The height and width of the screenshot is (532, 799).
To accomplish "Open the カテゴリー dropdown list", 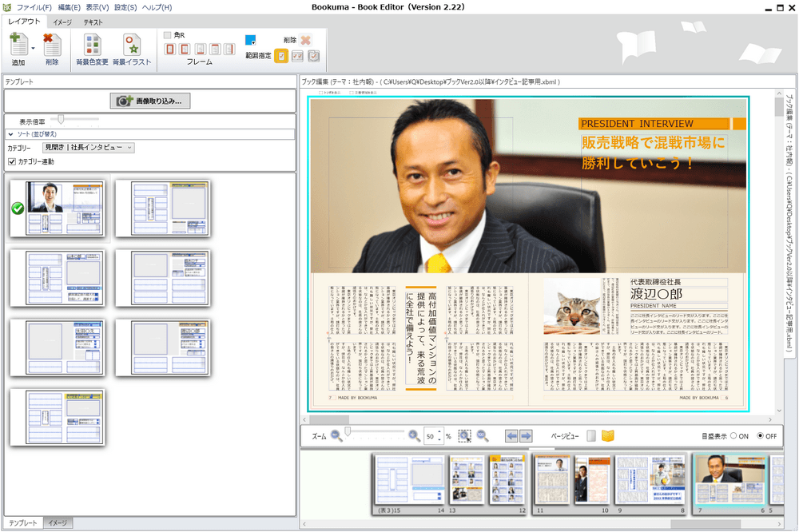I will tap(89, 148).
